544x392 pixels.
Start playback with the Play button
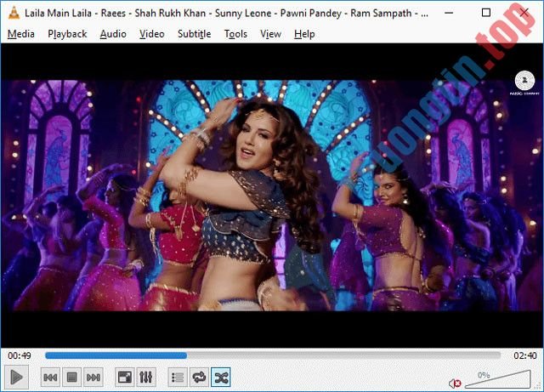16,377
